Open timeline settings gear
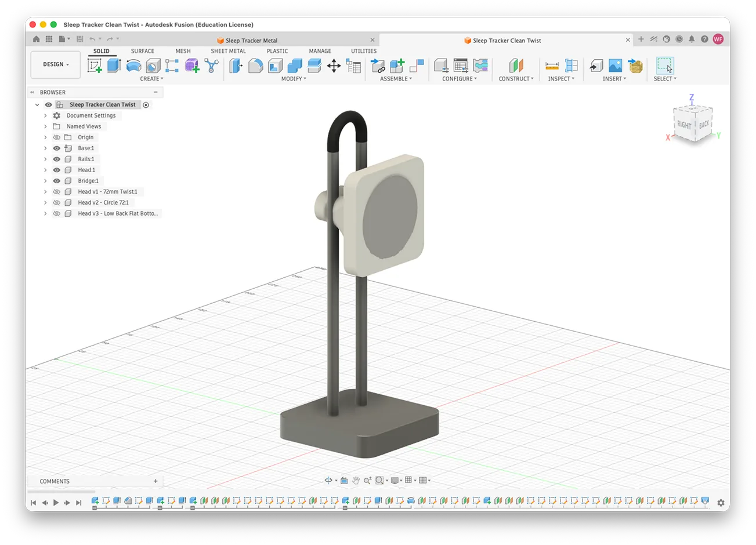Image resolution: width=756 pixels, height=545 pixels. coord(721,503)
